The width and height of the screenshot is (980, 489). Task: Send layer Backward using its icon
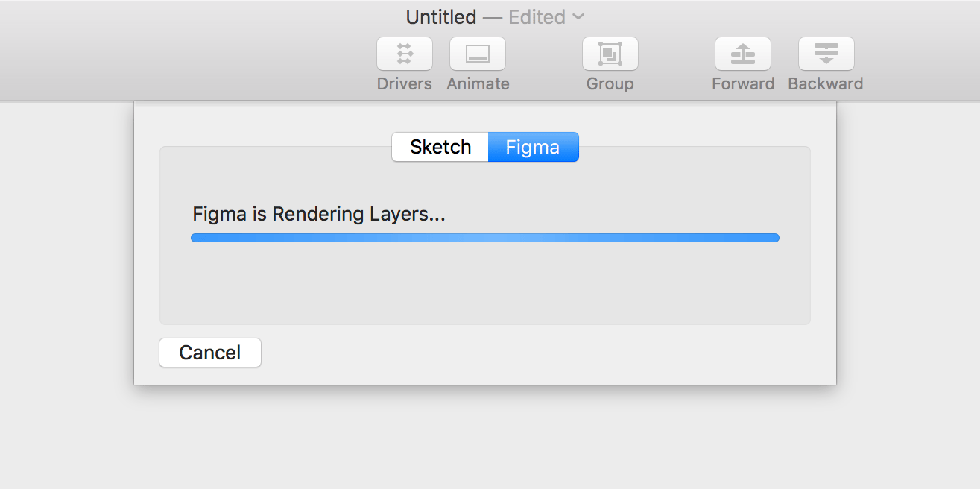826,54
